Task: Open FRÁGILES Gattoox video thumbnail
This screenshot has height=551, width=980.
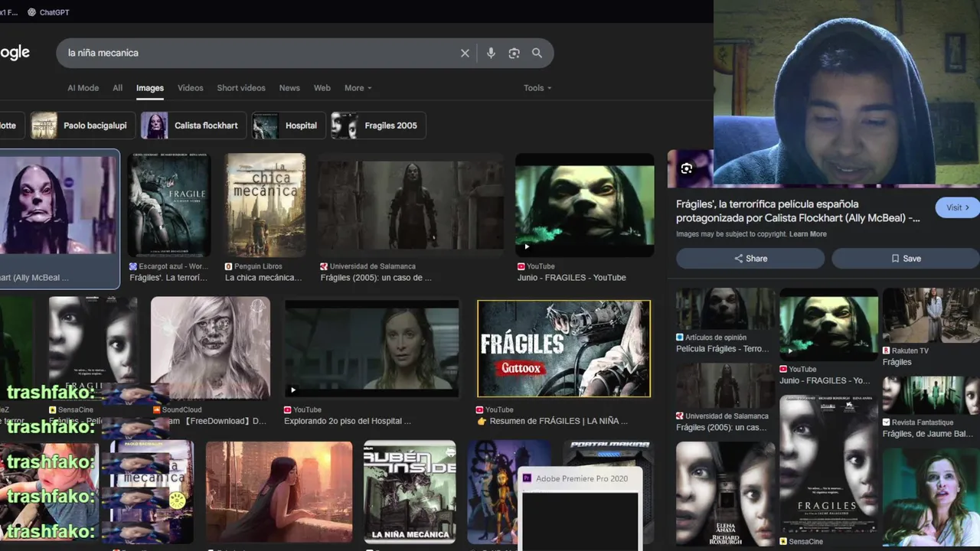Action: click(563, 348)
